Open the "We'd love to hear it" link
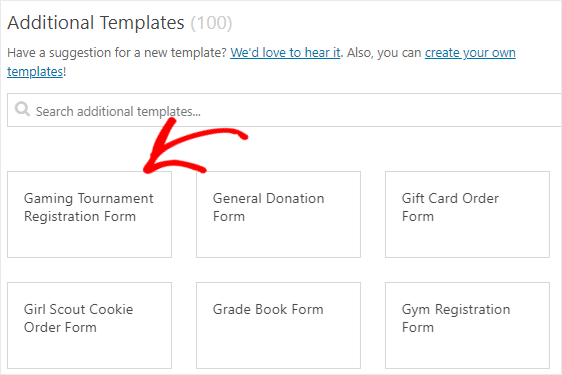Image resolution: width=562 pixels, height=375 pixels. click(x=285, y=53)
